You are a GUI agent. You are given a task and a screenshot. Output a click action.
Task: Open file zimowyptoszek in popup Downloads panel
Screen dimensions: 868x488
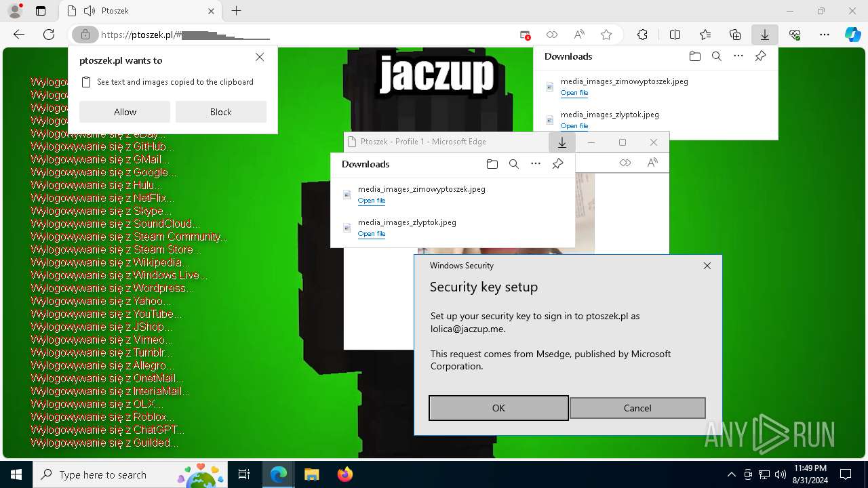372,201
